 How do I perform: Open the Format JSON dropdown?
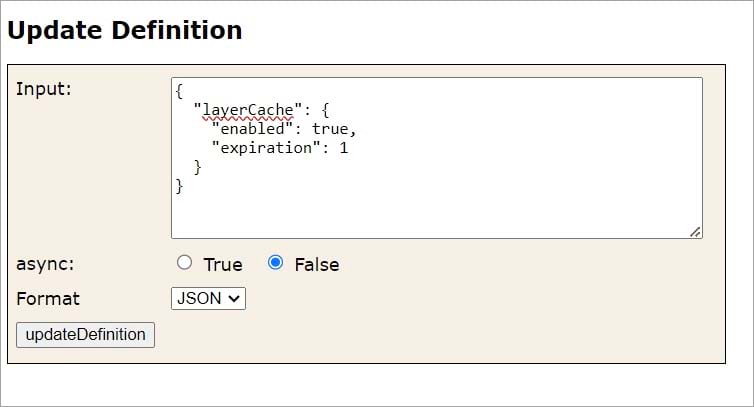pyautogui.click(x=209, y=298)
